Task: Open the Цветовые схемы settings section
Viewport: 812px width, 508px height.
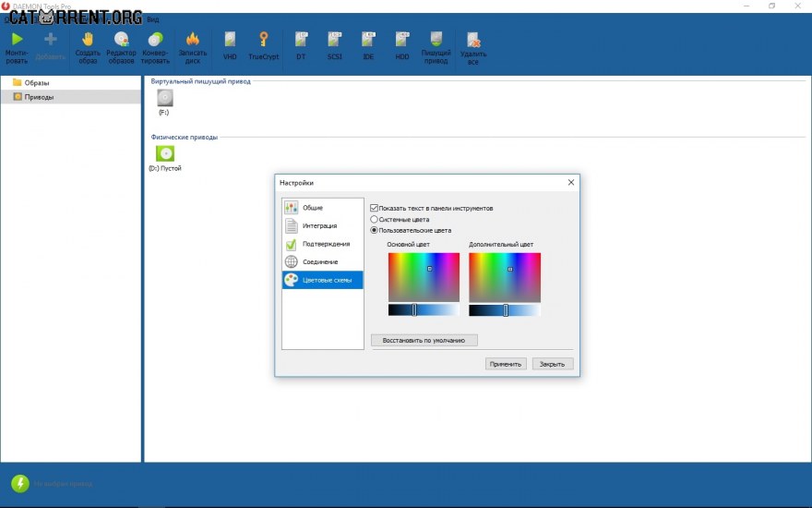Action: pos(323,280)
